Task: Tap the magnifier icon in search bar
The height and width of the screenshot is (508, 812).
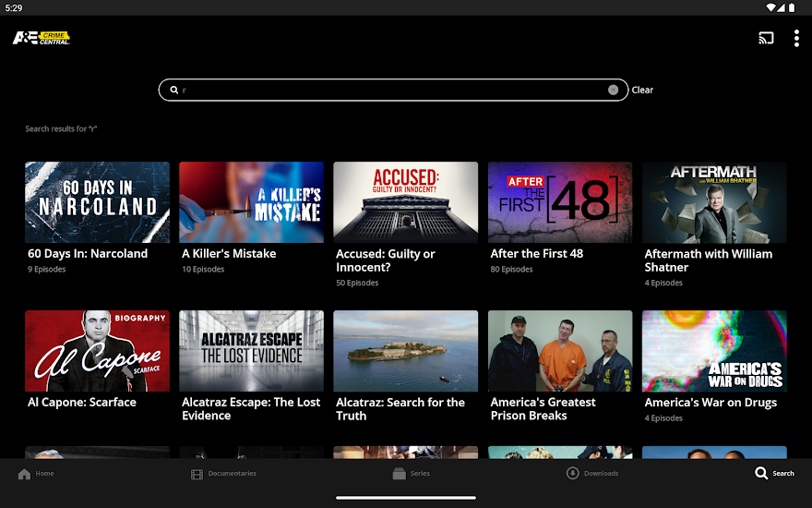Action: pyautogui.click(x=173, y=90)
